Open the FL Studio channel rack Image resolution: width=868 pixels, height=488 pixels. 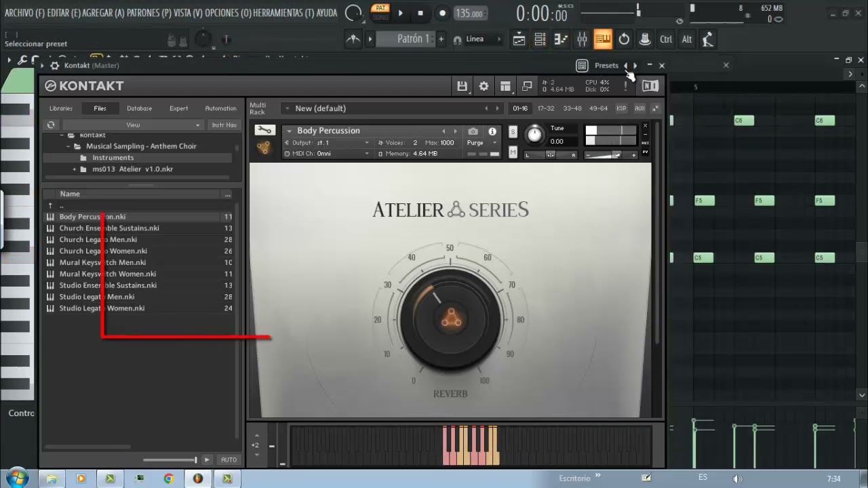tap(540, 39)
